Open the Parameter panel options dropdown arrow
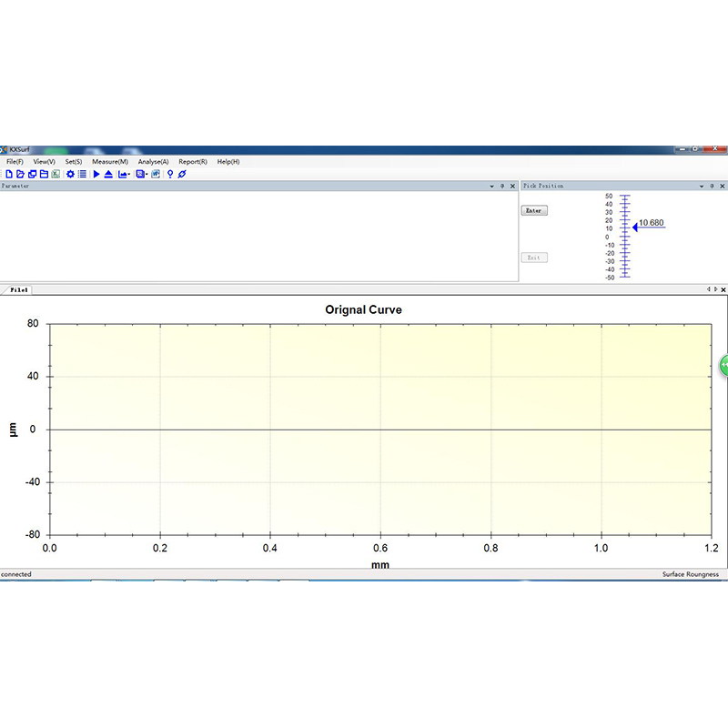The width and height of the screenshot is (728, 728). (490, 186)
